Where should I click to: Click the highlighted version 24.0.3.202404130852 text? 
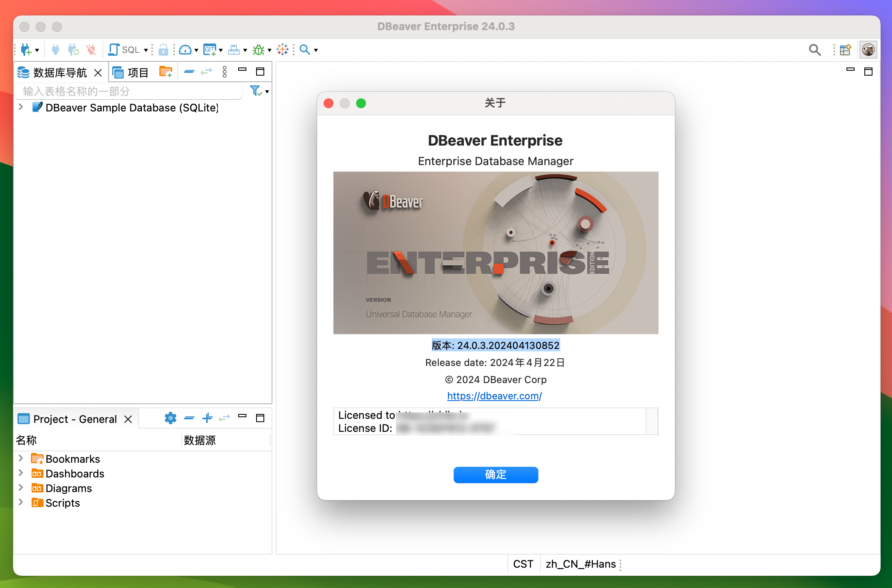pos(496,345)
